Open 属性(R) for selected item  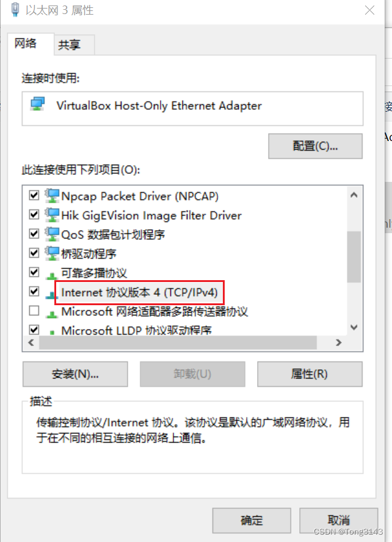tap(310, 374)
